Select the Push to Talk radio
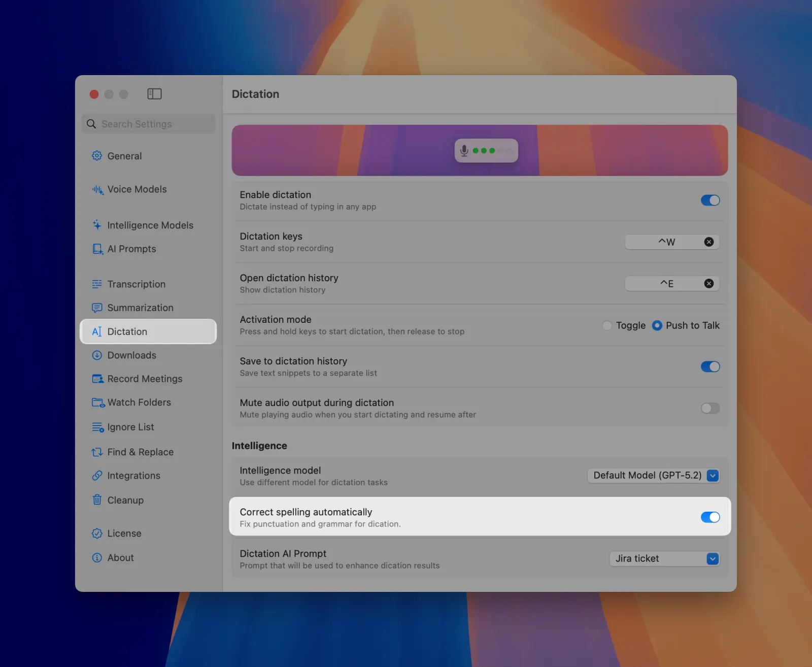The image size is (812, 667). tap(657, 325)
